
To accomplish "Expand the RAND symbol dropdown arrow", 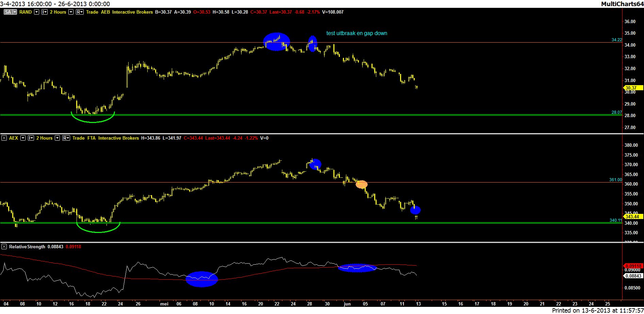I will (x=36, y=12).
